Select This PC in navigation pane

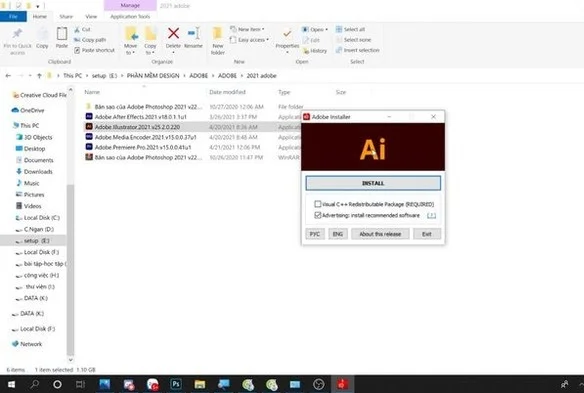point(26,126)
